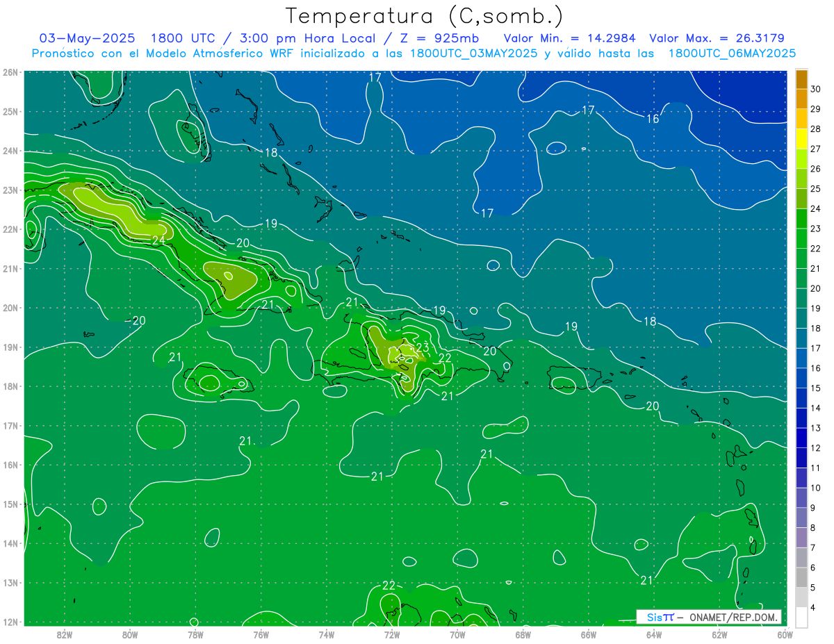Pick the bright yellow swatch between 27 and 28
The image size is (834, 644).
(x=801, y=139)
